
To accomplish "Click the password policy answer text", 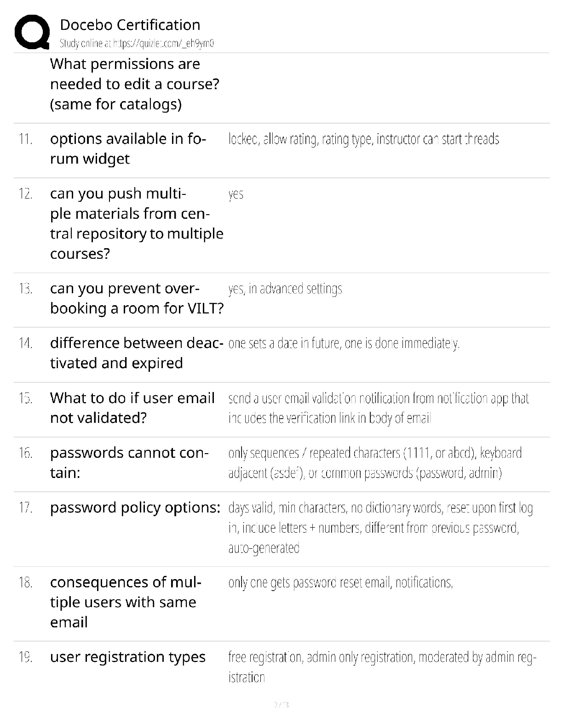I will click(380, 528).
